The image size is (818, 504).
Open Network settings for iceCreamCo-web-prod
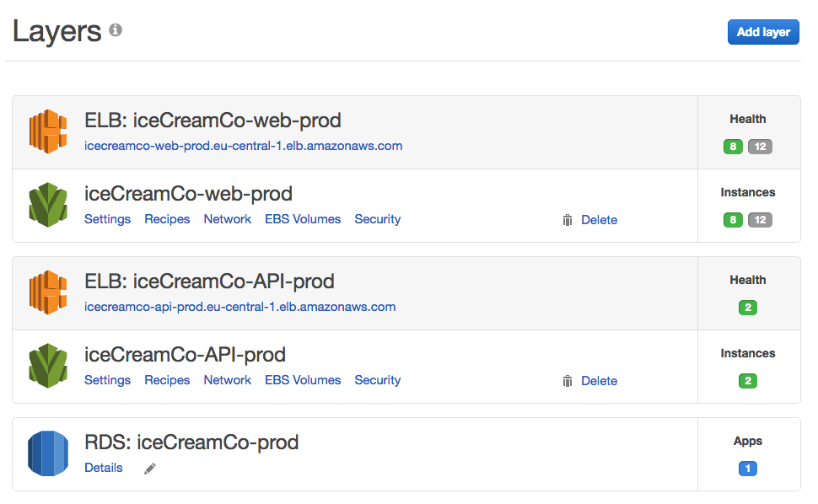(227, 219)
